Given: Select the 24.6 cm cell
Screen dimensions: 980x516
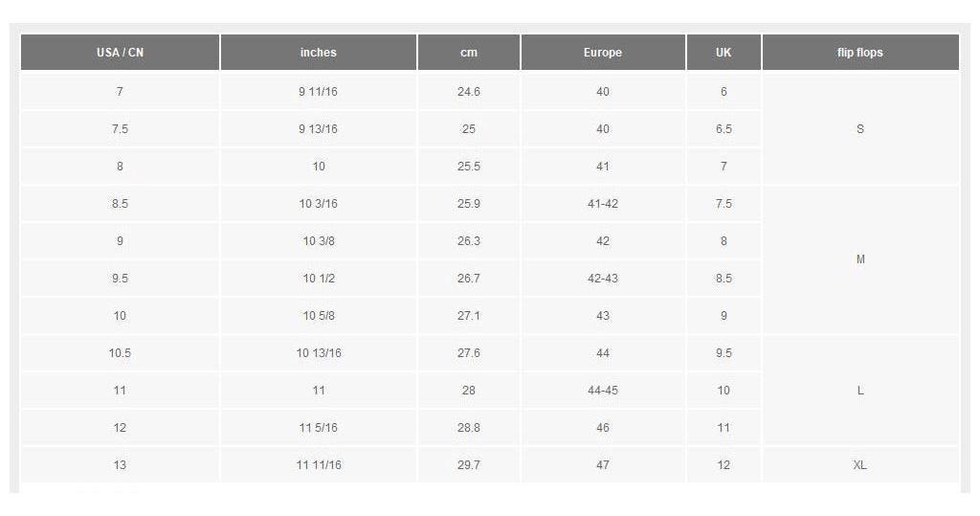Looking at the screenshot, I should click(468, 92).
